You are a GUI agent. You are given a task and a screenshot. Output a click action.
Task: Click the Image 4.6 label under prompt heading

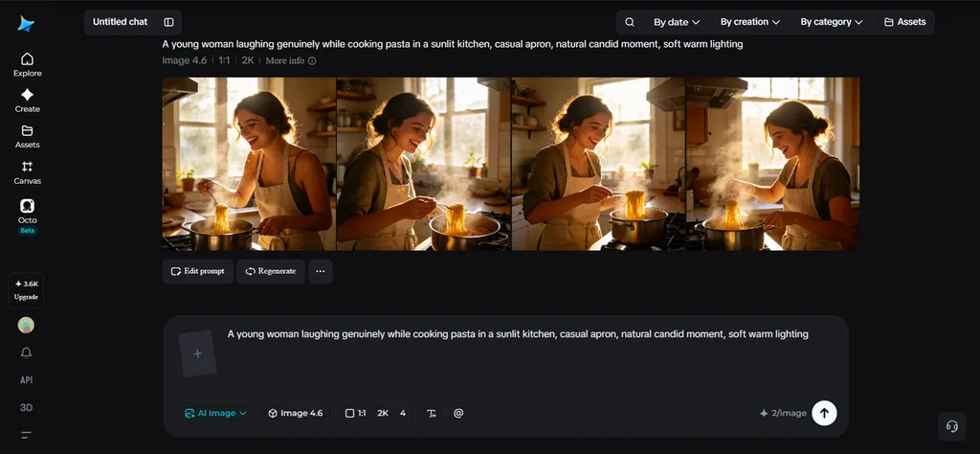click(185, 60)
